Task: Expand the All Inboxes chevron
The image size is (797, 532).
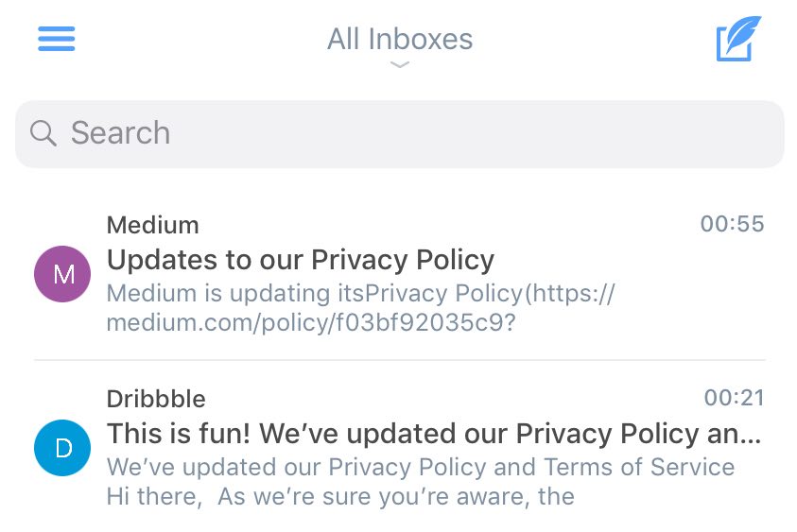Action: click(400, 64)
